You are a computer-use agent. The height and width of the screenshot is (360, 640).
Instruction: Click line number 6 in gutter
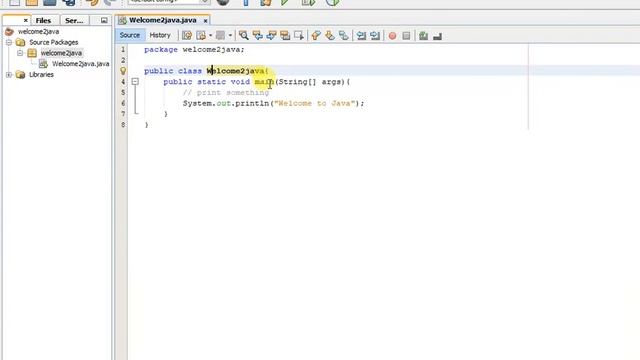123,103
